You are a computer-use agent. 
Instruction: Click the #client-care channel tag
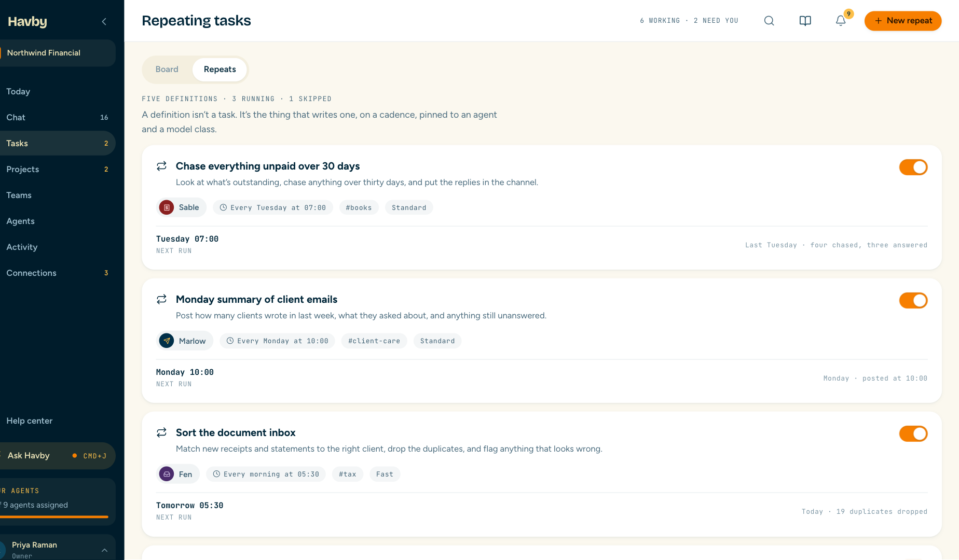pyautogui.click(x=374, y=341)
